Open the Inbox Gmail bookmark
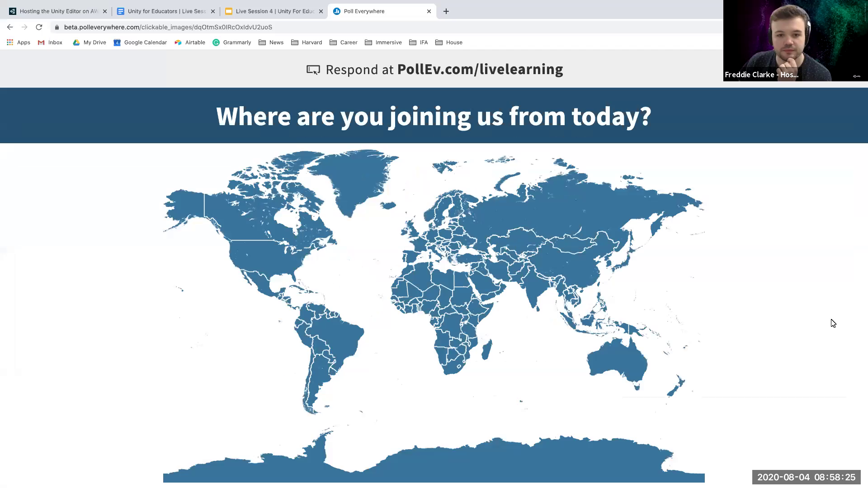 50,42
